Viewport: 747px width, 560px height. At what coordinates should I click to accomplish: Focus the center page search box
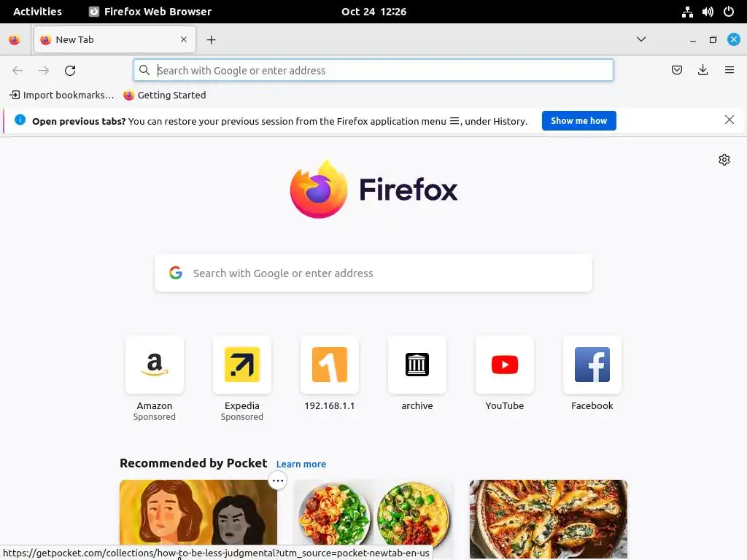click(x=373, y=273)
